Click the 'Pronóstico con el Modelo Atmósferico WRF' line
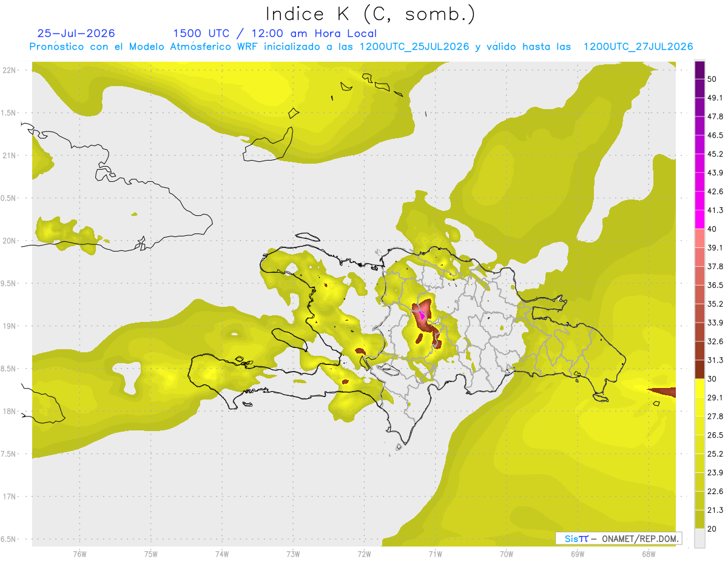Image resolution: width=728 pixels, height=562 pixels. 361,47
